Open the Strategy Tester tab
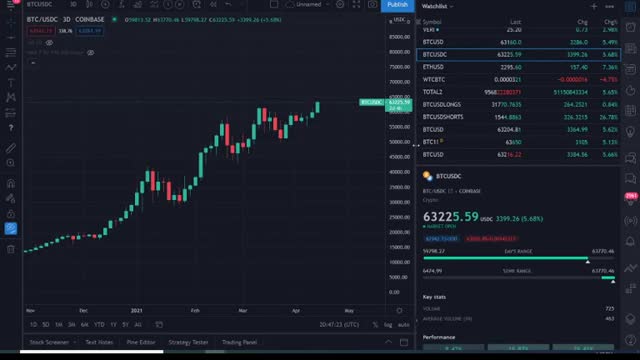Screen dimensions: 640x360 tap(188, 342)
